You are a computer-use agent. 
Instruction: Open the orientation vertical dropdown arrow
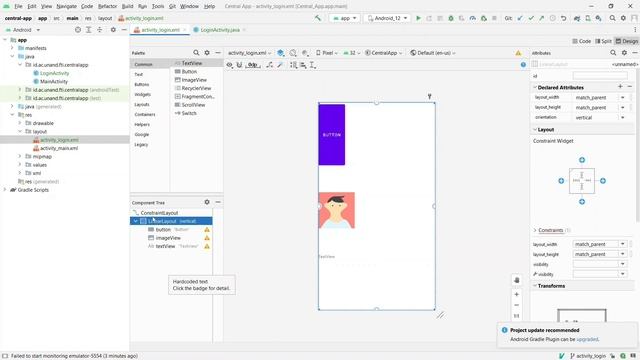click(622, 118)
